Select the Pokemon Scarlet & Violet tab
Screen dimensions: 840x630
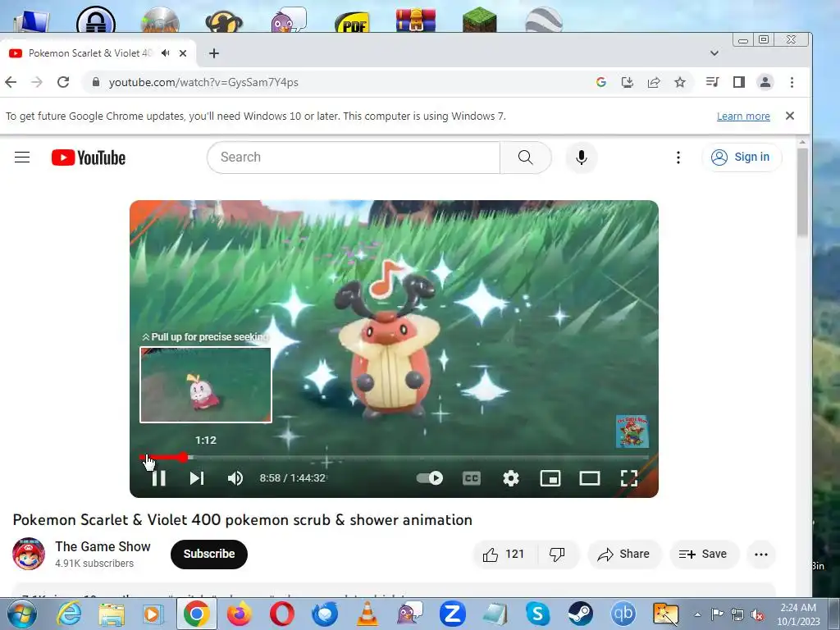[x=90, y=53]
